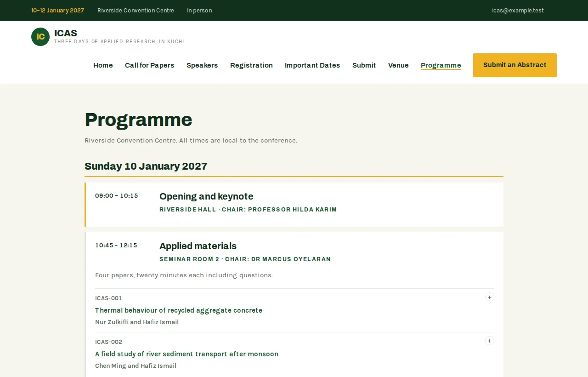Open the Home menu item
The image size is (588, 377).
103,65
